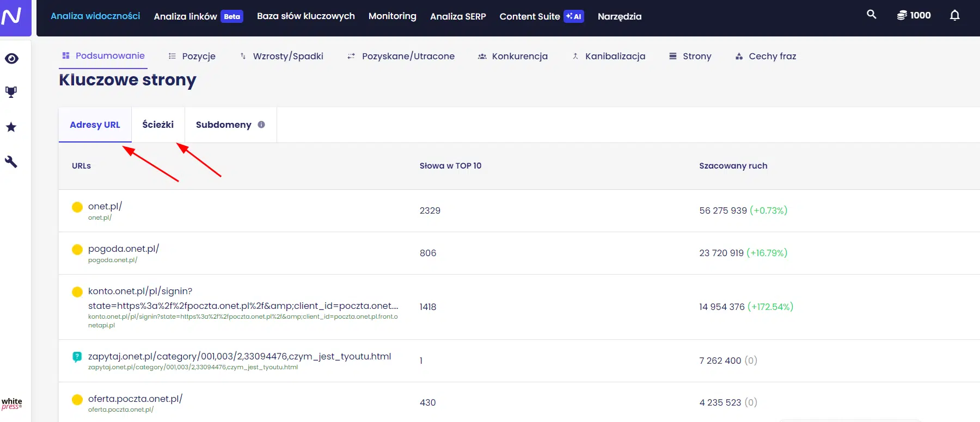This screenshot has width=980, height=422.
Task: Open the onet.pl/ URL link
Action: point(105,206)
